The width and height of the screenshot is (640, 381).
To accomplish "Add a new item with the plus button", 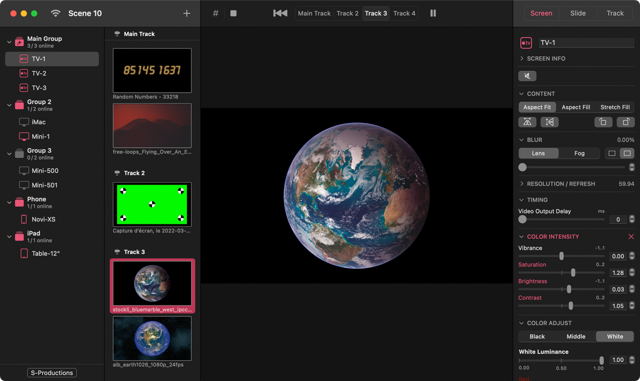I will (187, 13).
